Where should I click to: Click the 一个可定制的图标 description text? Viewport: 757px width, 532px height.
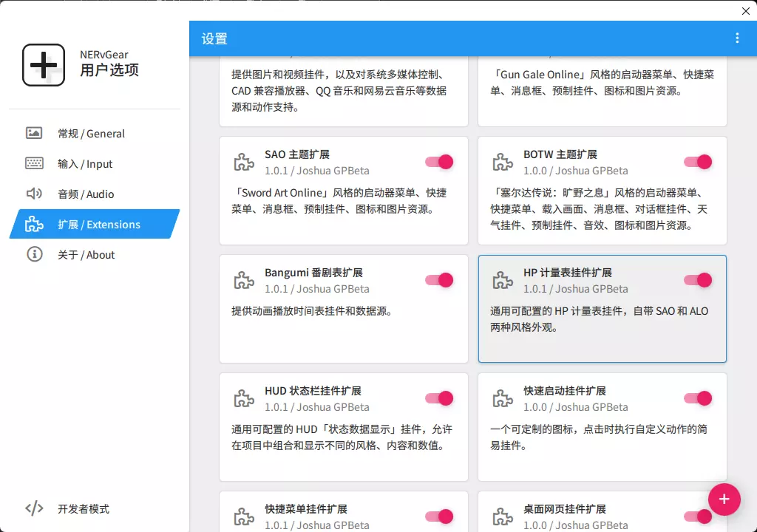pos(599,437)
